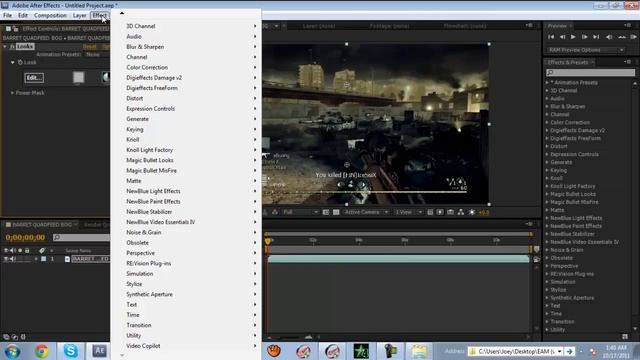The image size is (640, 360).
Task: Toggle loop options in Preview panel
Action: click(x=622, y=37)
